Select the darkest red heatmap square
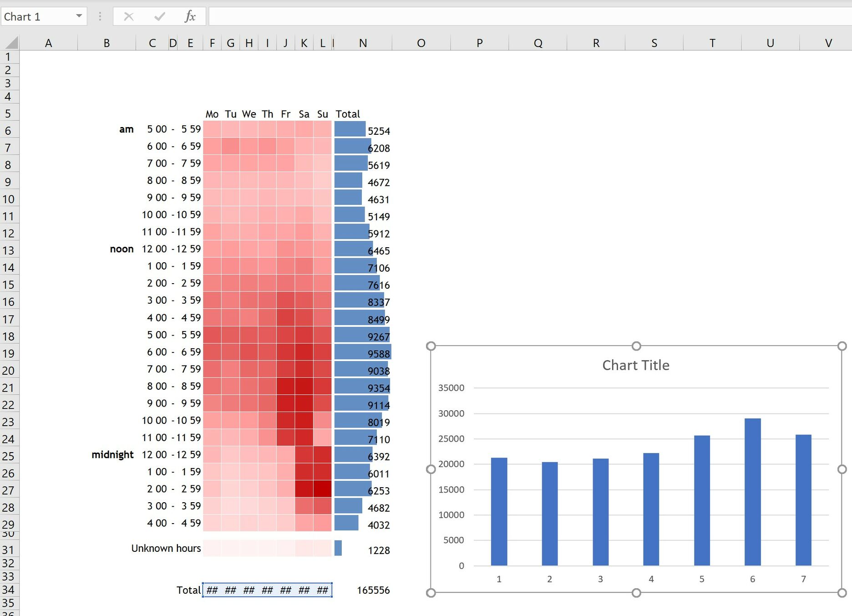The height and width of the screenshot is (616, 852). 322,489
